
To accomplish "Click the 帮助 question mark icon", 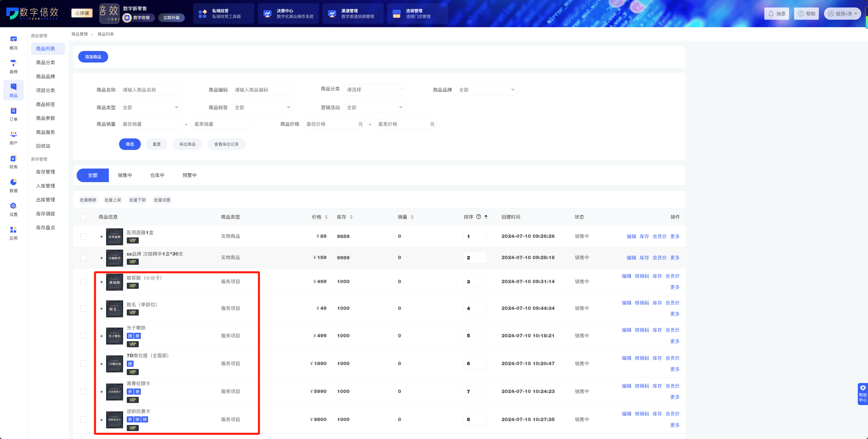I will [801, 14].
